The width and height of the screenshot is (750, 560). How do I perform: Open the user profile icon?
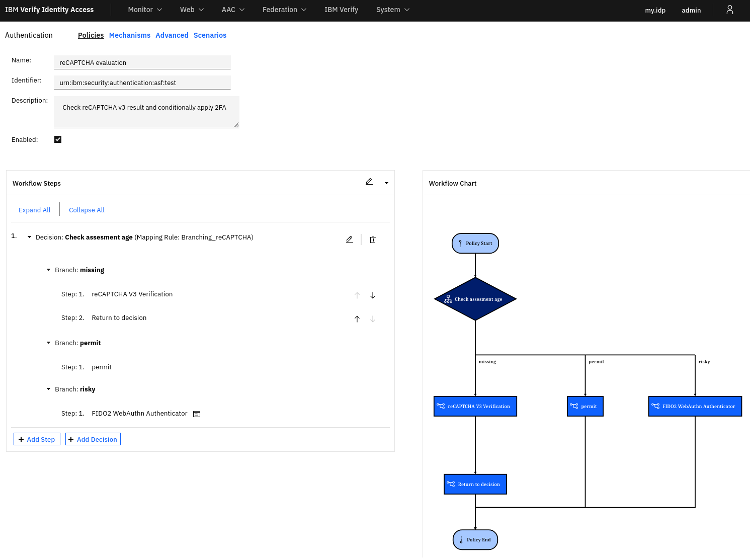click(x=729, y=10)
